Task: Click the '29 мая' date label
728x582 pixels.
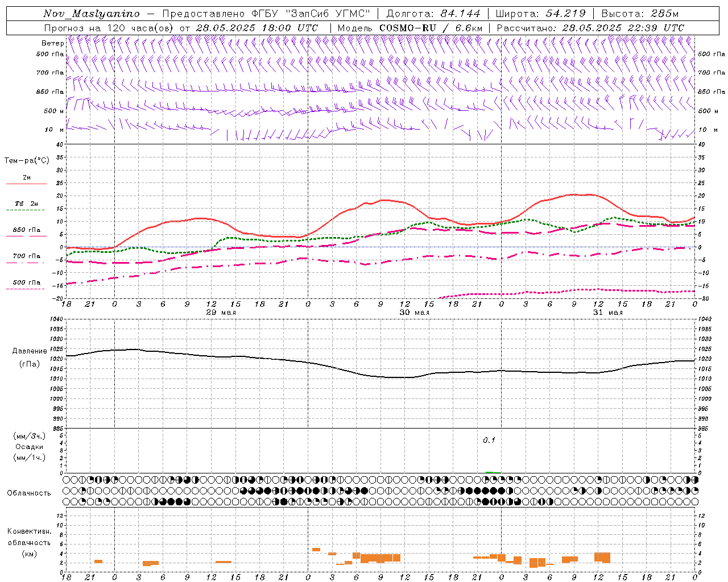Action: point(221,313)
